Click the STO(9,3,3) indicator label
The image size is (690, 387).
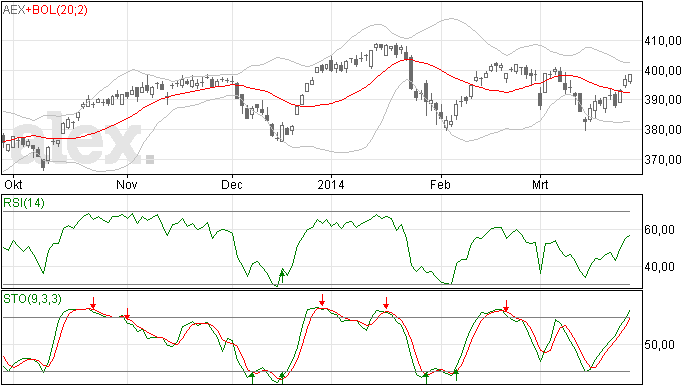[32, 299]
